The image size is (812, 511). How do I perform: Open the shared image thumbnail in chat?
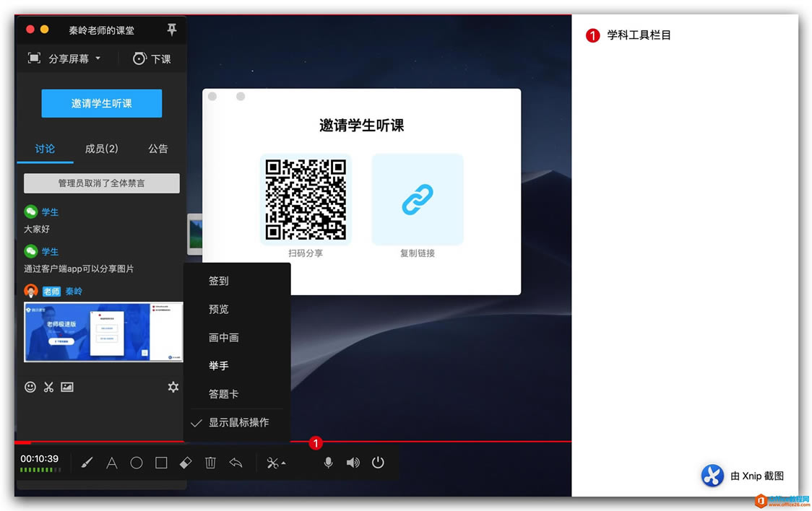click(x=103, y=331)
